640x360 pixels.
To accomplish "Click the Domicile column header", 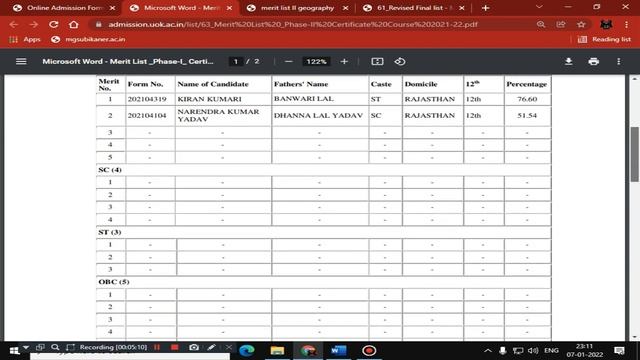I will [x=421, y=84].
